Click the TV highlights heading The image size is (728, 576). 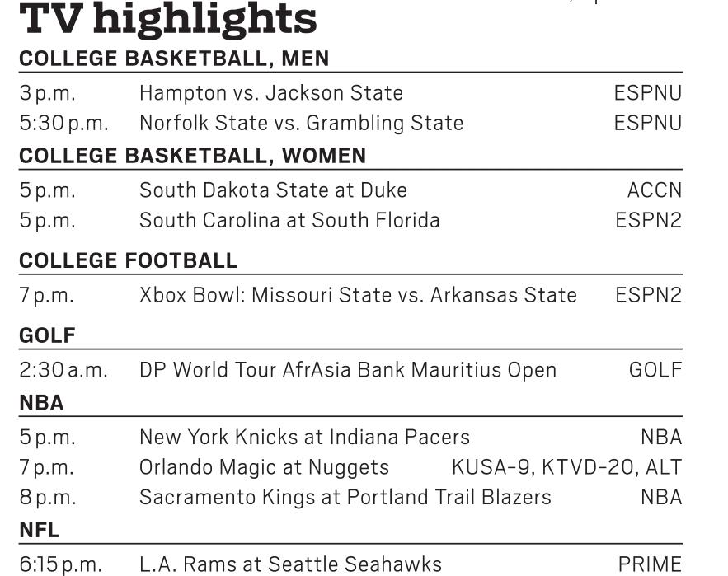pos(167,20)
